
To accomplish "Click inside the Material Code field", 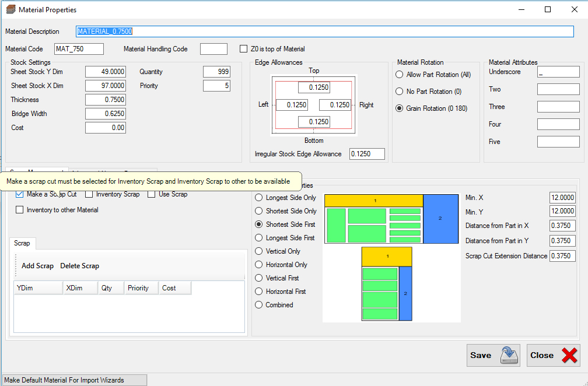I will click(78, 48).
